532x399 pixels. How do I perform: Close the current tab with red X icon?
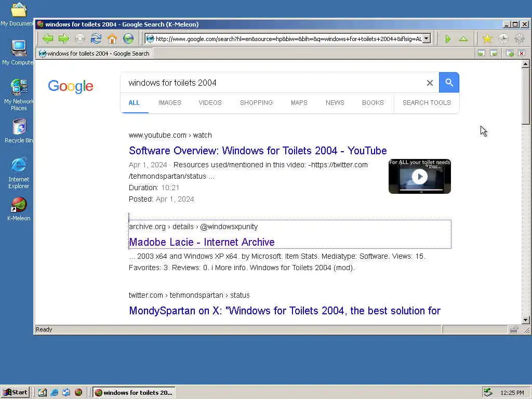pyautogui.click(x=522, y=53)
